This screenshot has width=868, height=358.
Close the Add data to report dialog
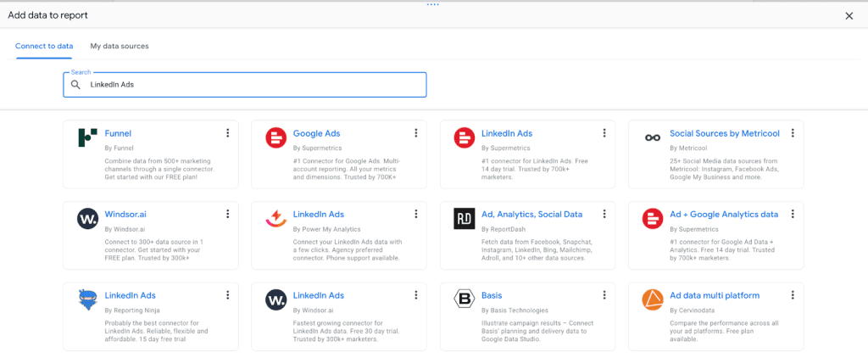point(849,16)
